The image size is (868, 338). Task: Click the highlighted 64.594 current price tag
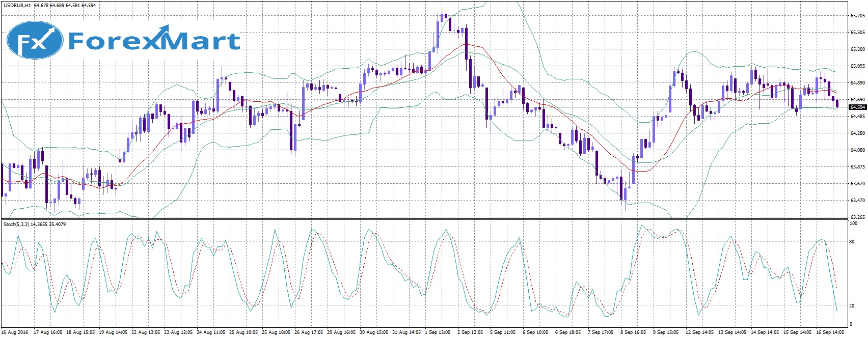click(x=858, y=107)
